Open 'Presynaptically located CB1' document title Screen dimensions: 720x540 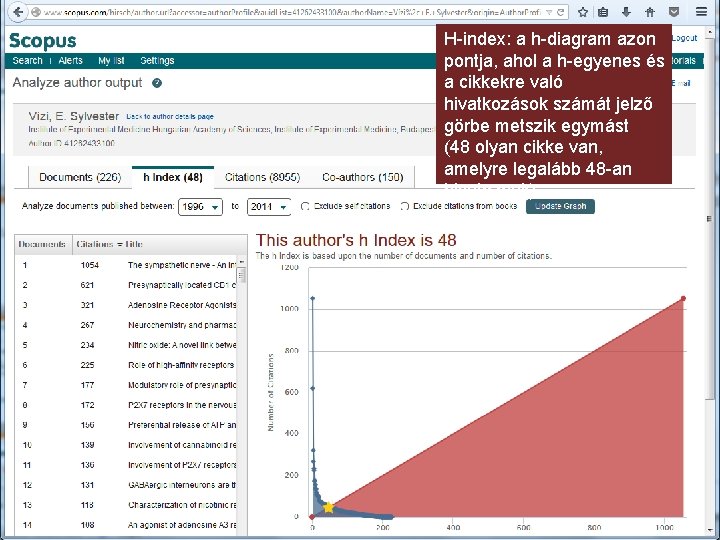click(x=182, y=285)
